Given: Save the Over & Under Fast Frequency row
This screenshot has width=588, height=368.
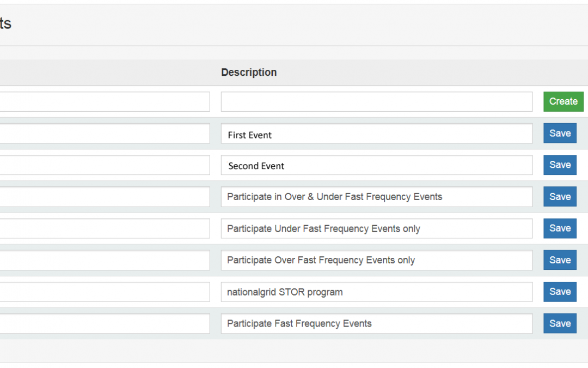Looking at the screenshot, I should tap(560, 197).
